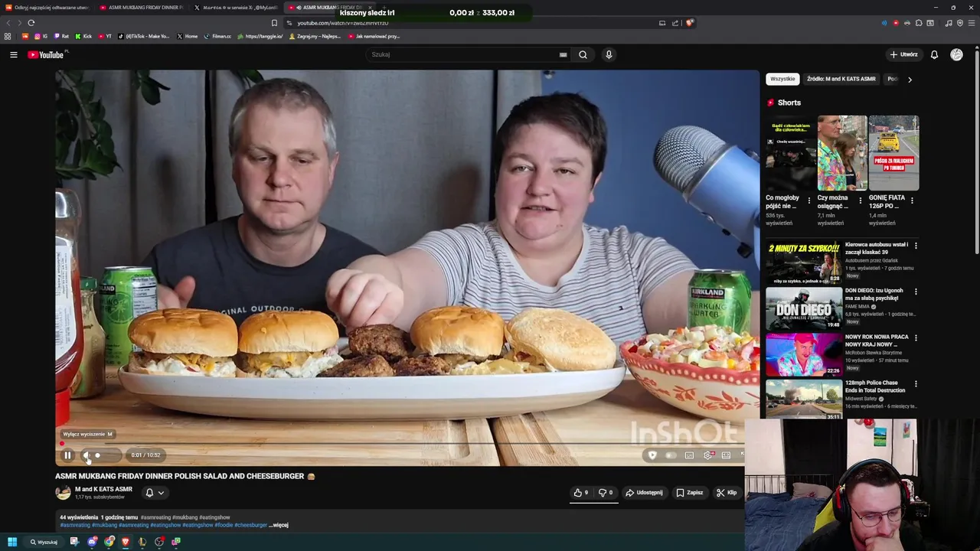Click the Klip clip button
The height and width of the screenshot is (551, 980).
727,493
